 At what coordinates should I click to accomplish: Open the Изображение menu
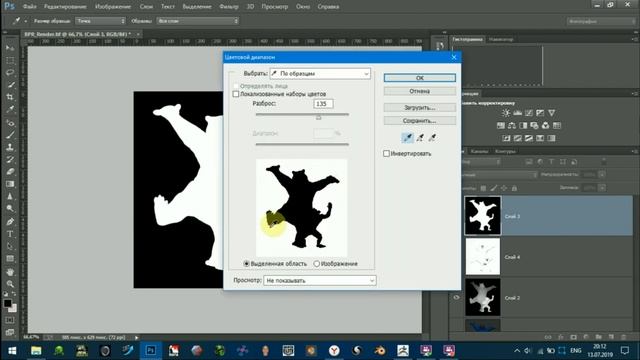(x=113, y=7)
